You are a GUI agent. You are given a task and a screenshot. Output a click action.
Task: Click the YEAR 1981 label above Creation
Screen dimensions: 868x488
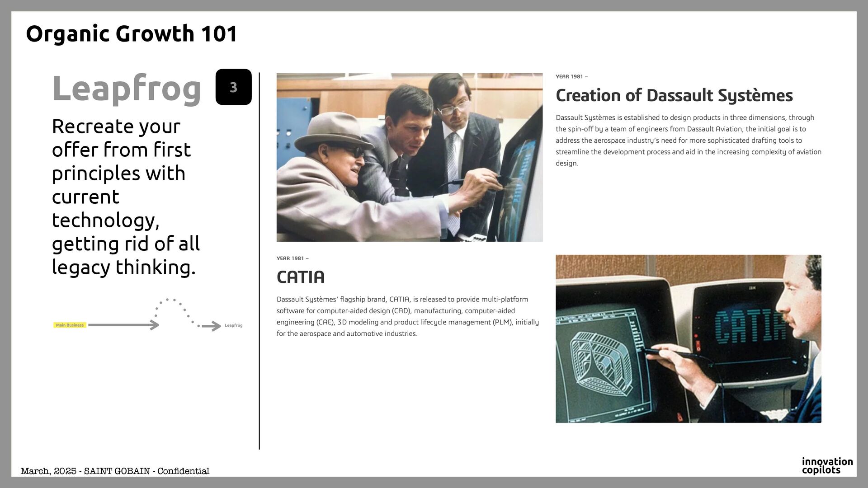pyautogui.click(x=571, y=77)
